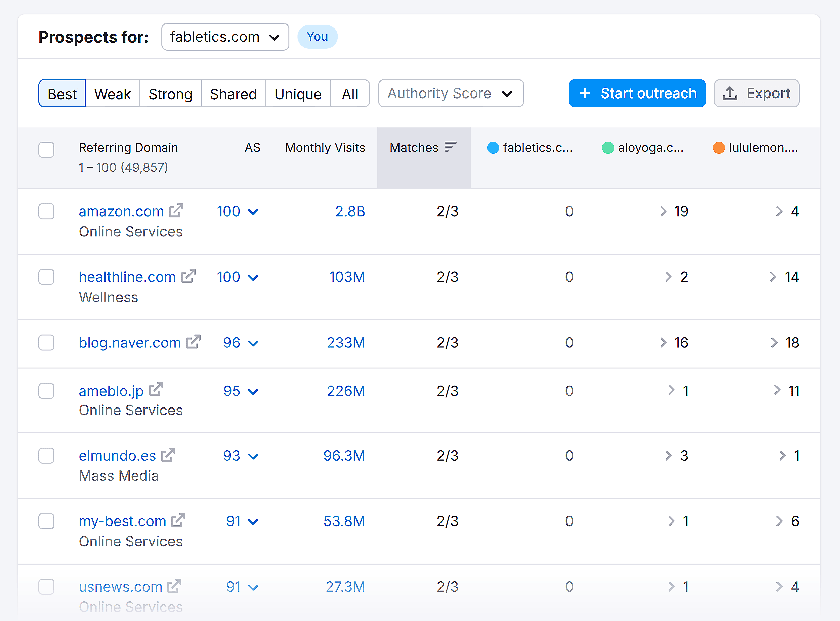Tick the select-all checkbox in table header
The width and height of the screenshot is (840, 621).
[x=46, y=149]
